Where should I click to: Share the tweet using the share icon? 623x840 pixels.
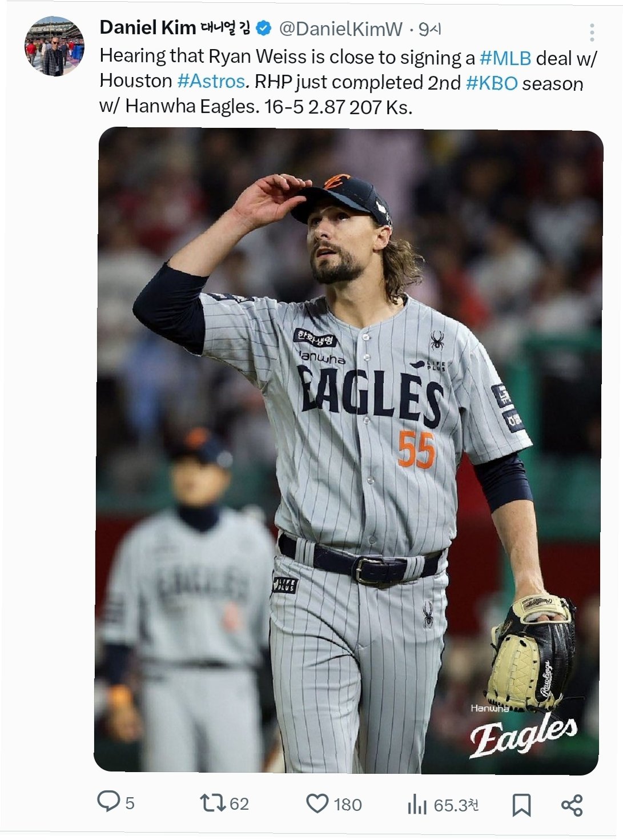click(572, 805)
